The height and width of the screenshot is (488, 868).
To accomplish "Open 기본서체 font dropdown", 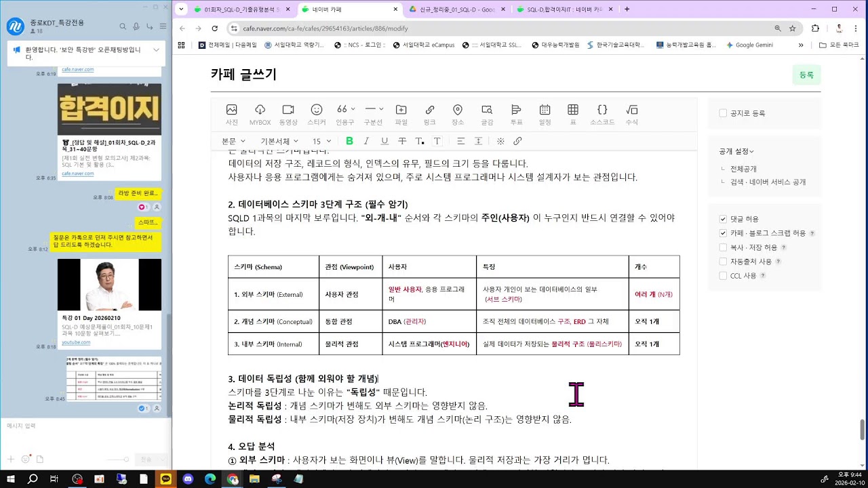I will (x=279, y=141).
